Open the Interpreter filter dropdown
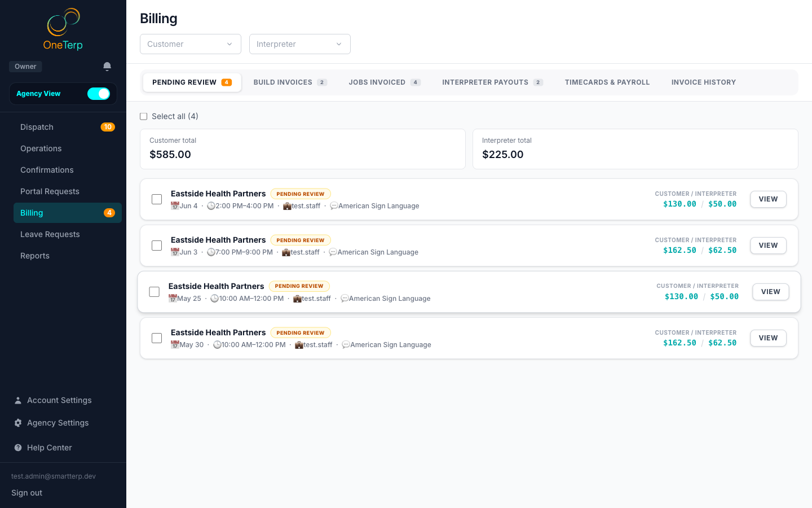 click(x=300, y=44)
